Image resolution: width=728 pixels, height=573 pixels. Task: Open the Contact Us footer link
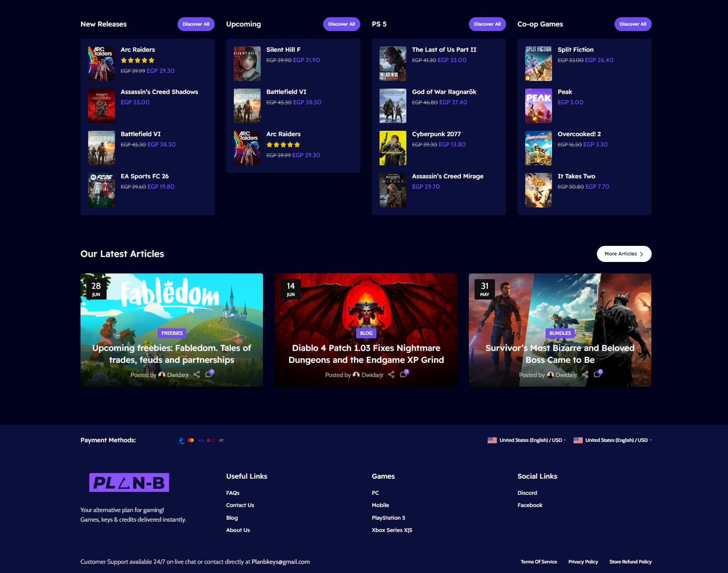[x=240, y=505]
